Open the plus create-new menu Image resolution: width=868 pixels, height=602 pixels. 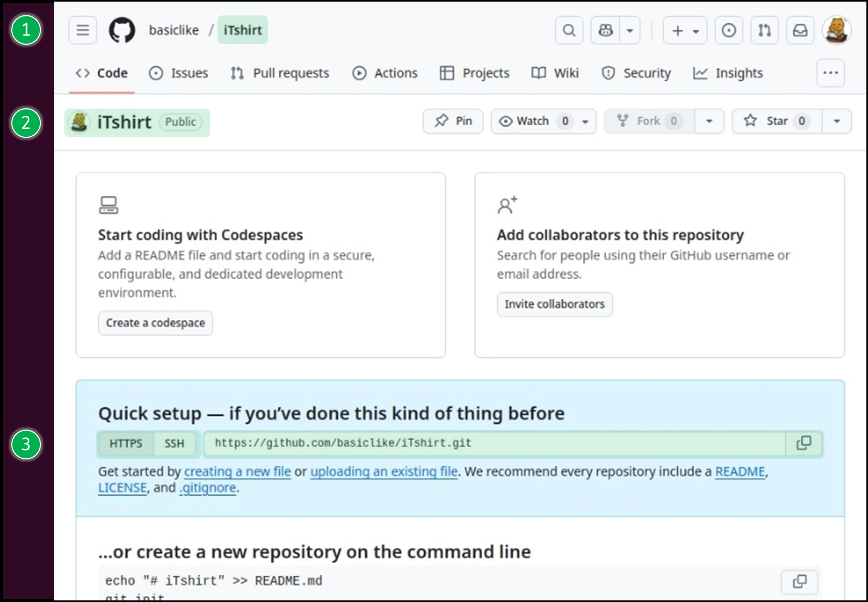coord(685,30)
